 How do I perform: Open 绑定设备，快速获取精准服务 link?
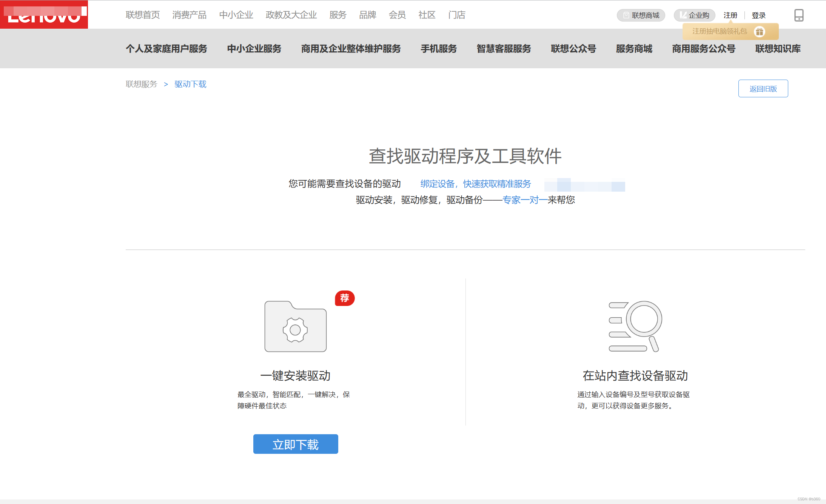pos(475,184)
